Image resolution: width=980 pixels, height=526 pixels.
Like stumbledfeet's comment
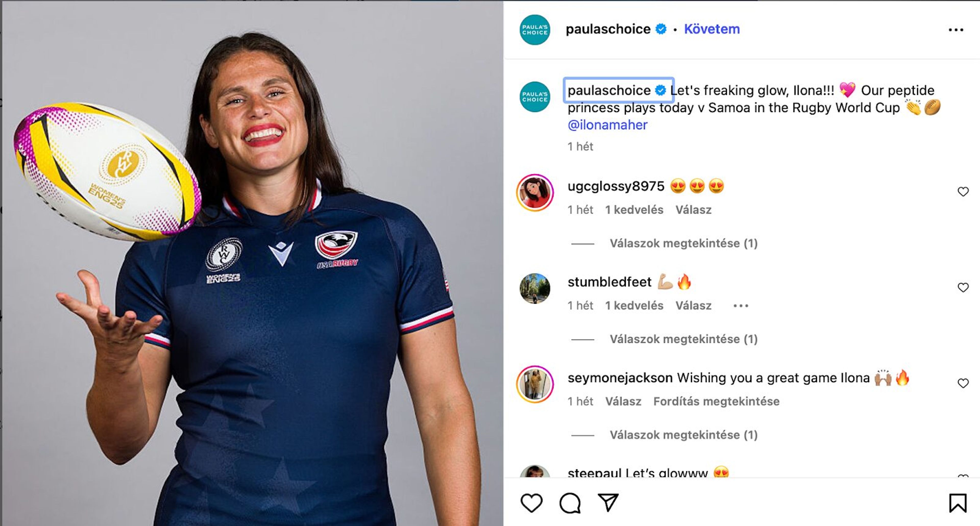pyautogui.click(x=963, y=287)
